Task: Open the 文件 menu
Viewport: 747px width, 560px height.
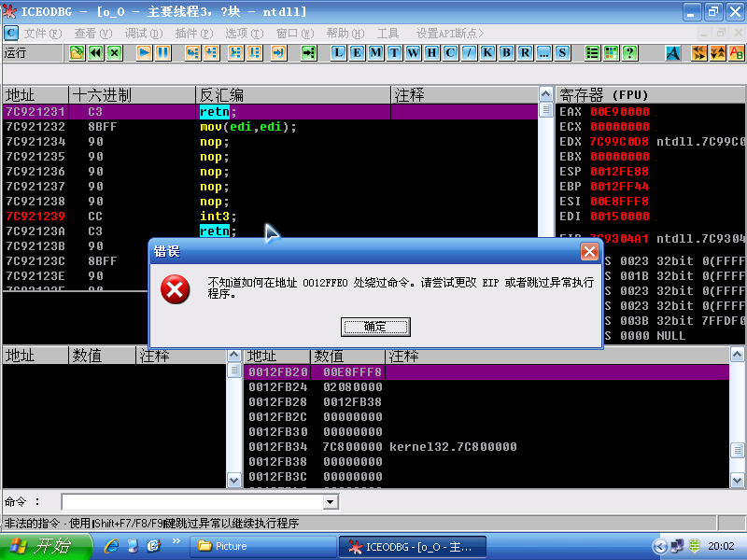Action: pyautogui.click(x=43, y=34)
